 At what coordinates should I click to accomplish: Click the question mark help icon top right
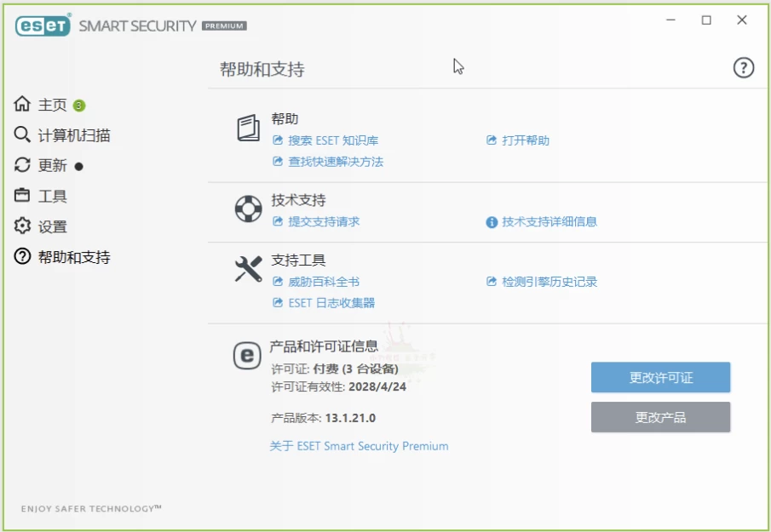[x=744, y=68]
